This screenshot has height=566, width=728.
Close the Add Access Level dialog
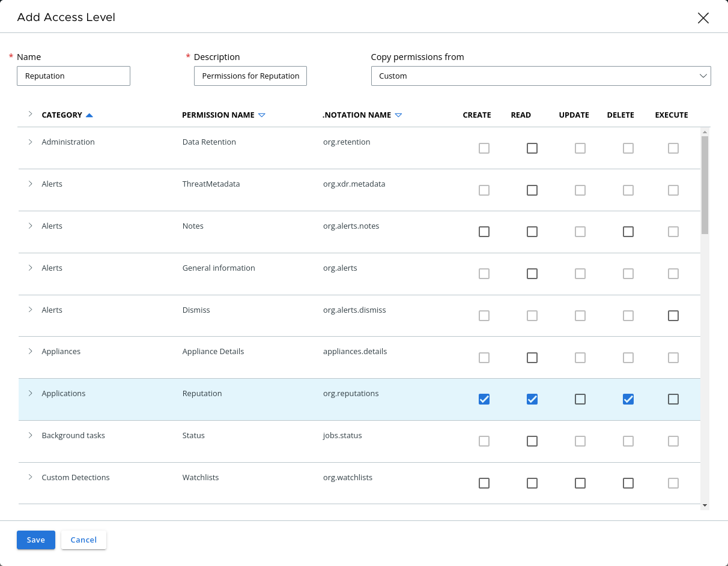point(703,18)
